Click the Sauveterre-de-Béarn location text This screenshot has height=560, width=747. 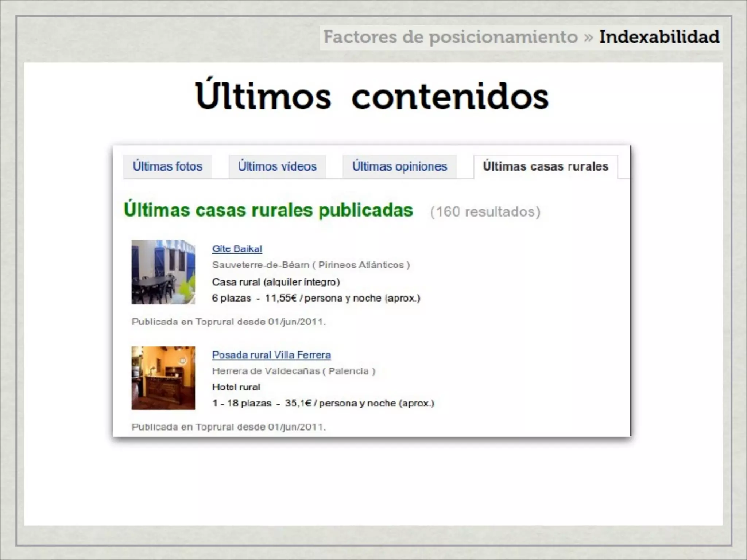pos(311,265)
